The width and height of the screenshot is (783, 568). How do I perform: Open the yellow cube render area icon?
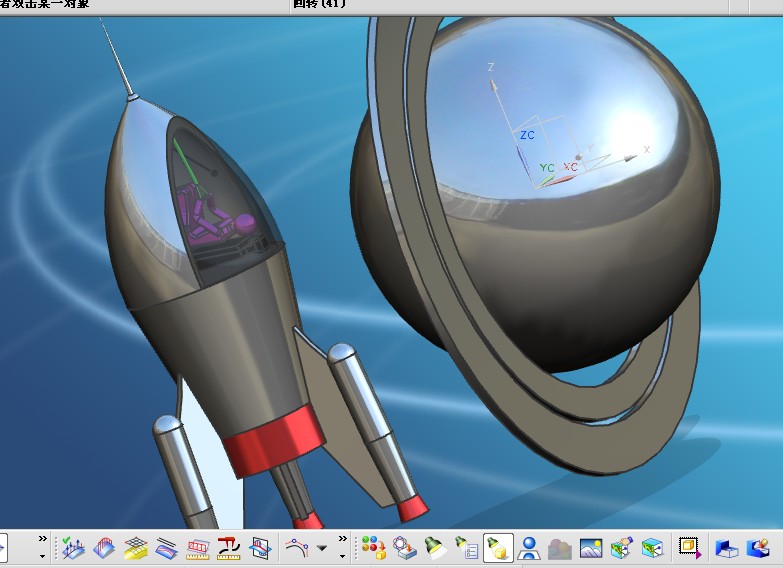tap(690, 548)
